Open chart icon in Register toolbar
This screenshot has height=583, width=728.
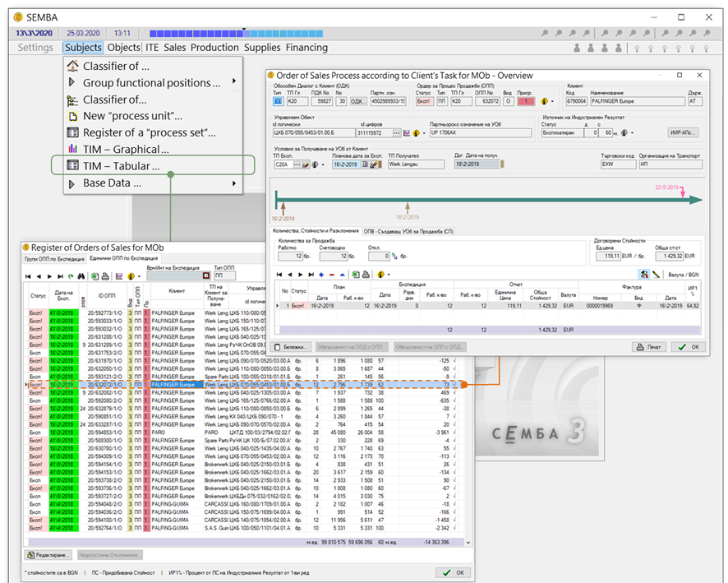click(119, 276)
